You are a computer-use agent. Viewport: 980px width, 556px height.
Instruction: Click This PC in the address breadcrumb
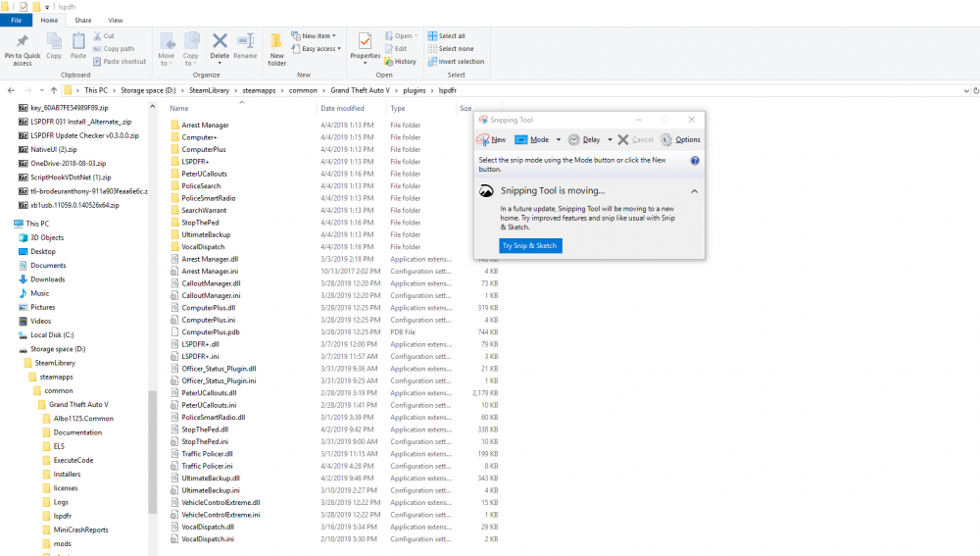(96, 90)
